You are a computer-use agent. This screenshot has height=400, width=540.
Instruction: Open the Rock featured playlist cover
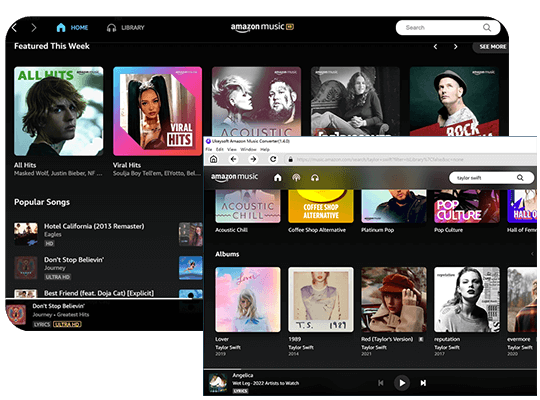point(454,101)
